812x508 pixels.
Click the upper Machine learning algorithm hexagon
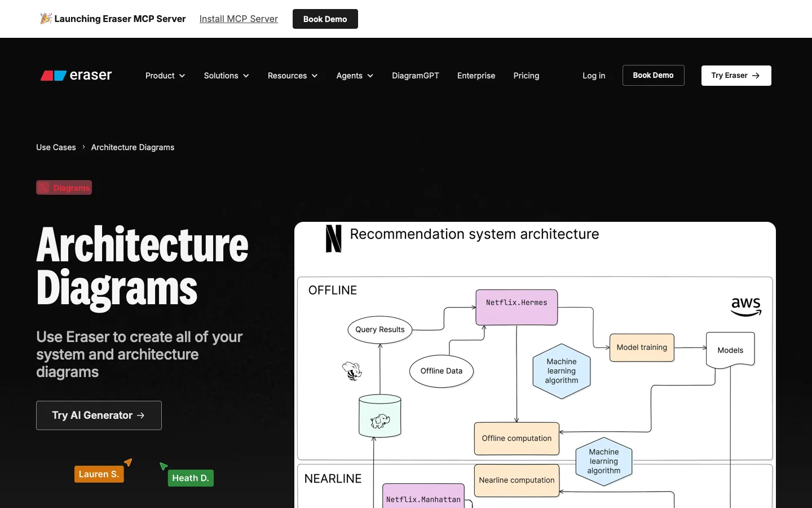[562, 371]
